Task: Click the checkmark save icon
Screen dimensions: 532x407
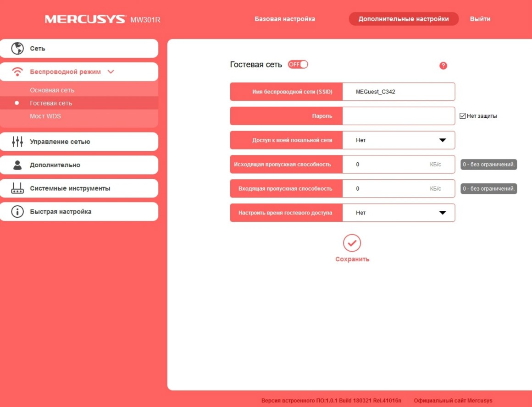Action: 352,243
